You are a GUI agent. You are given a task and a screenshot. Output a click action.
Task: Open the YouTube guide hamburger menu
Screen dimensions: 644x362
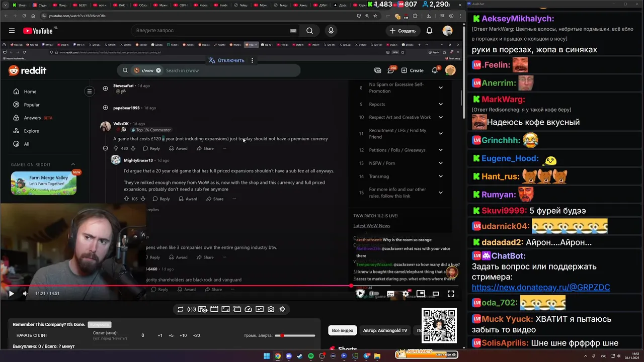tap(12, 31)
